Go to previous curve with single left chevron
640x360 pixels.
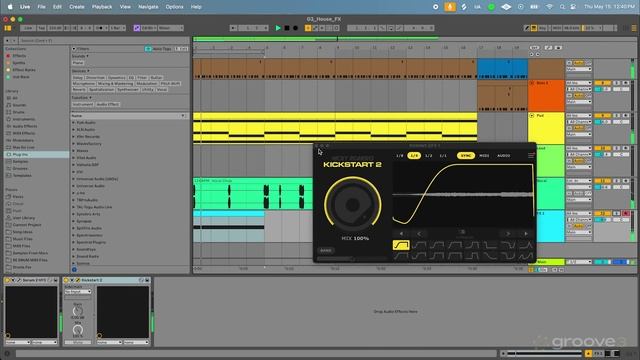tap(419, 234)
